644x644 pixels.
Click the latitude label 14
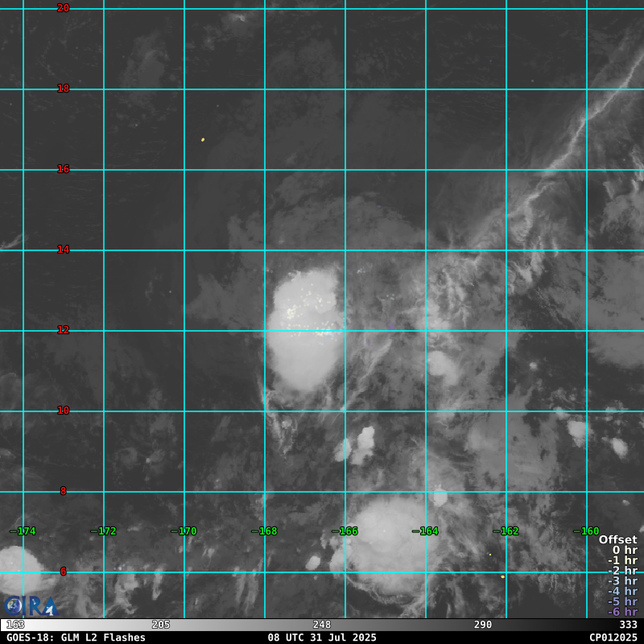(63, 250)
